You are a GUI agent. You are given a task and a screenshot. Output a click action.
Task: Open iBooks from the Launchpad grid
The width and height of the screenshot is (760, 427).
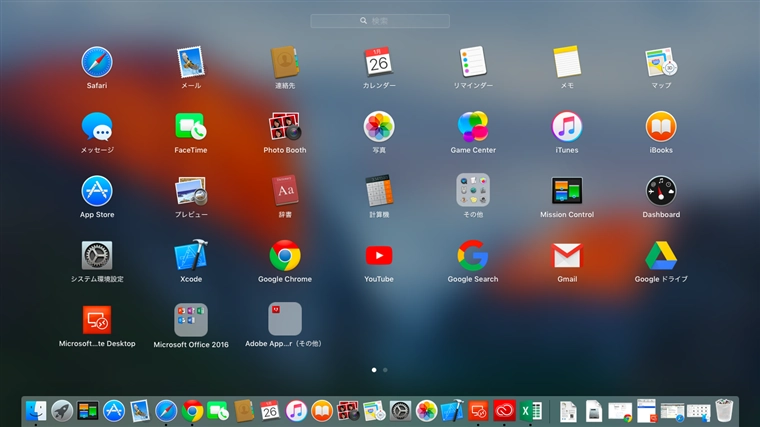pos(661,127)
